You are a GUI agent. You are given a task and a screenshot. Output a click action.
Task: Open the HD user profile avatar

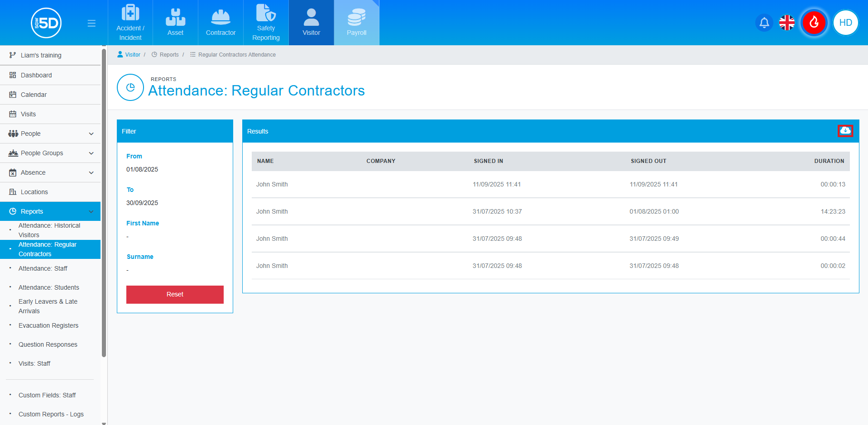click(845, 23)
